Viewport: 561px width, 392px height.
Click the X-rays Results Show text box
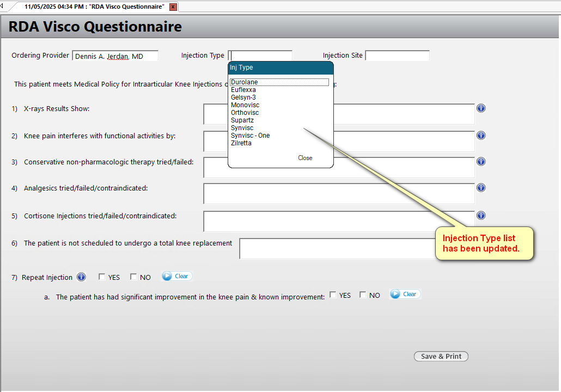click(339, 114)
